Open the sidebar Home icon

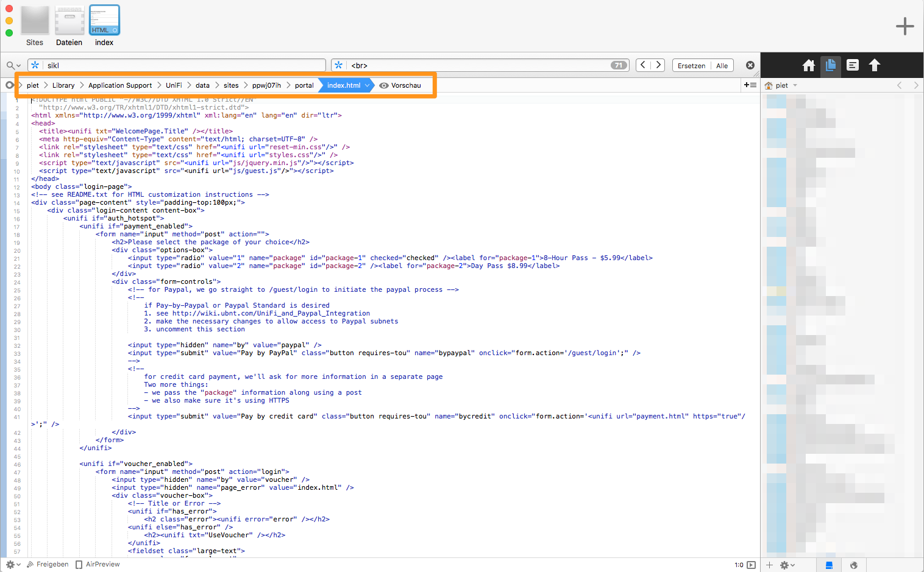click(809, 65)
